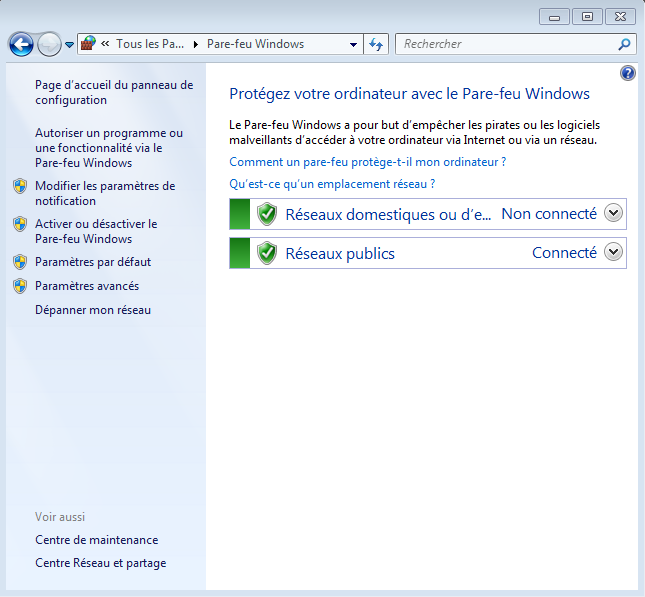Open 'Modifier les paramètres de notification'
Screen dimensions: 645x597
coord(105,193)
